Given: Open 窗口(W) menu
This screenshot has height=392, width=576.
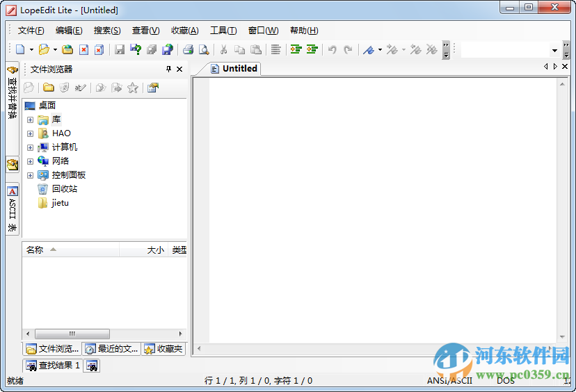Looking at the screenshot, I should (x=264, y=31).
